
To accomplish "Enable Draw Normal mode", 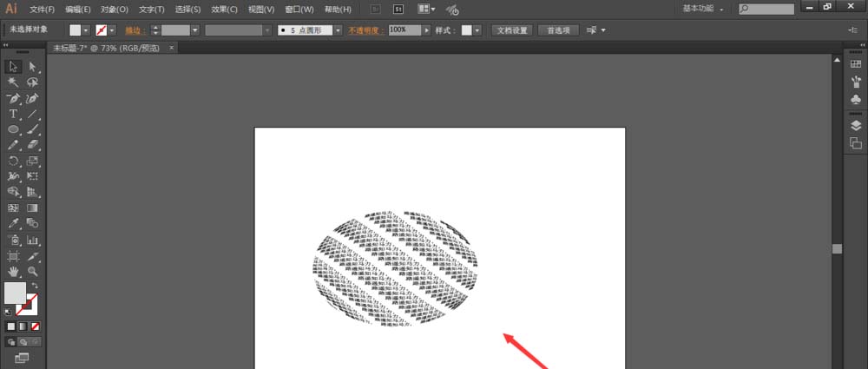I will [11, 342].
